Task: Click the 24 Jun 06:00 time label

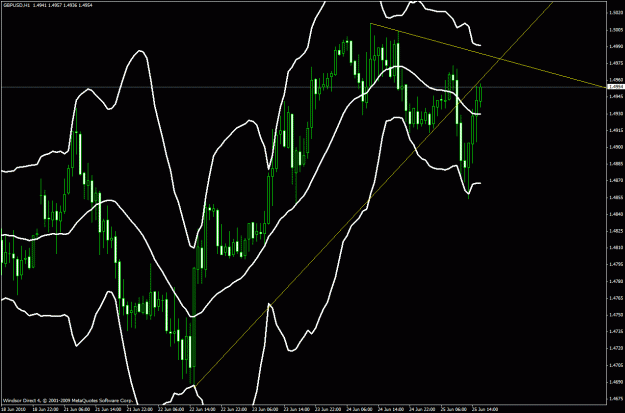Action: pyautogui.click(x=358, y=409)
